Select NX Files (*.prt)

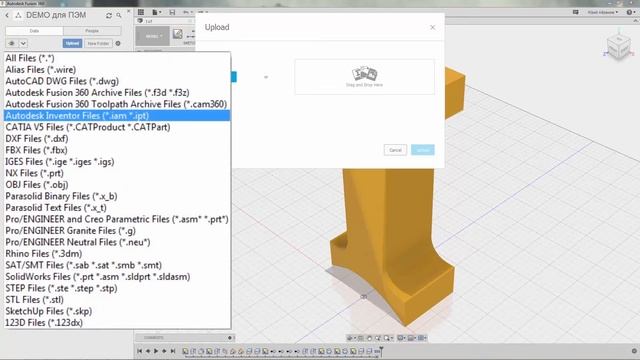coord(117,173)
